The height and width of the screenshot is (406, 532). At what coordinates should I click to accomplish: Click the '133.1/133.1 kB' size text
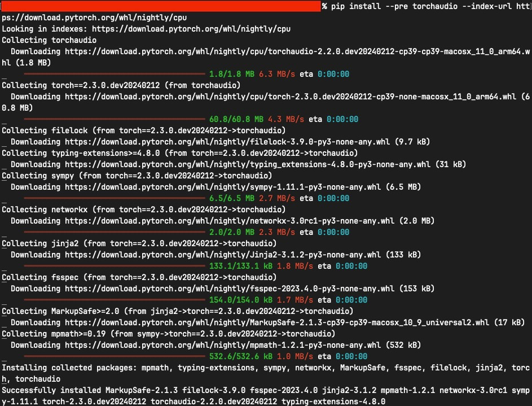(x=241, y=266)
